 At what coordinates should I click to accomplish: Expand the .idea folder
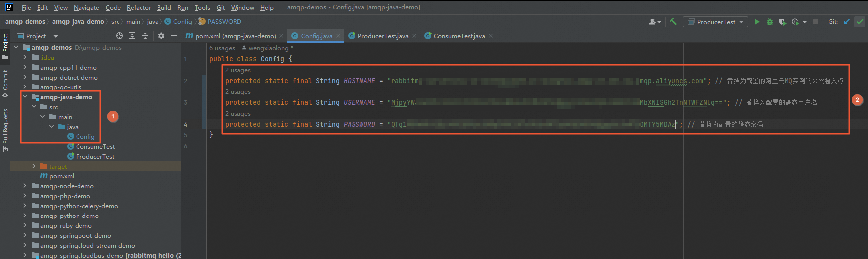coord(25,57)
